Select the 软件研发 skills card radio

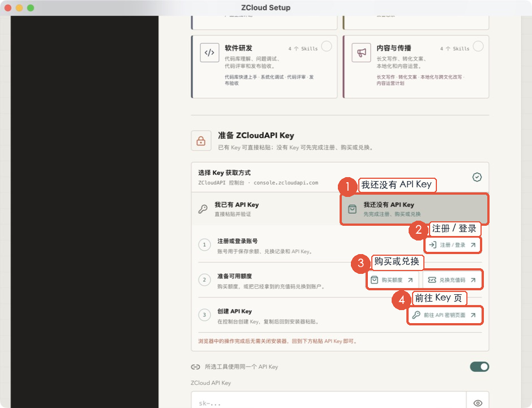[x=327, y=46]
